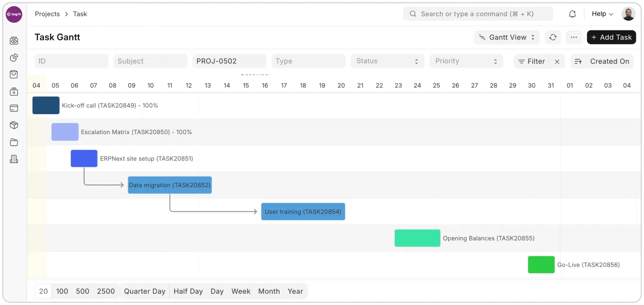Open the Help menu
This screenshot has height=305, width=644.
coord(602,14)
